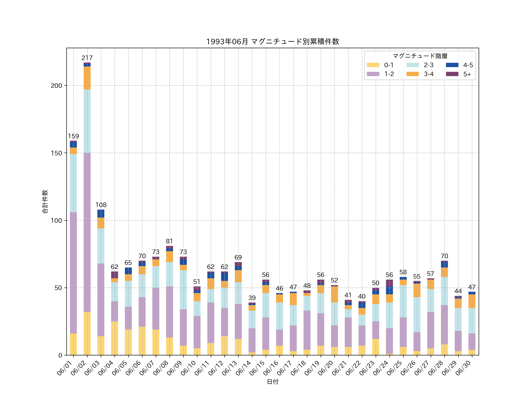
Task: Click the 06/15 x-axis date label
Action: [257, 368]
